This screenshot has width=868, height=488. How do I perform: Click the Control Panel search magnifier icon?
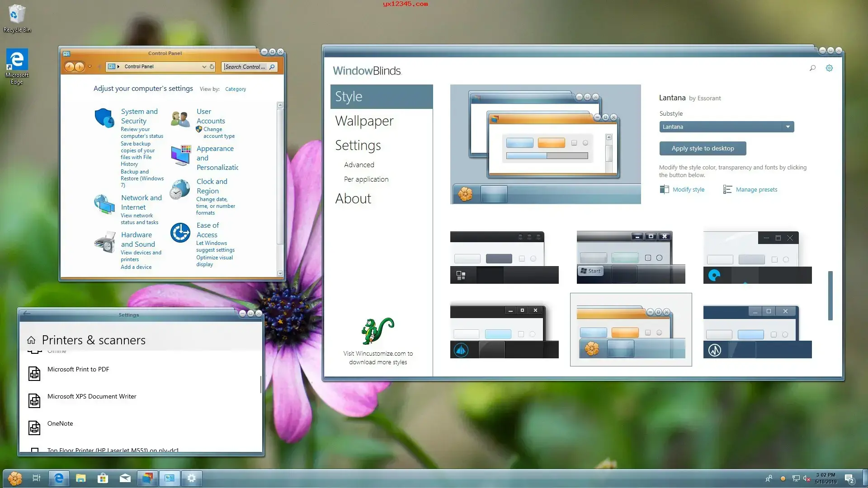coord(272,67)
